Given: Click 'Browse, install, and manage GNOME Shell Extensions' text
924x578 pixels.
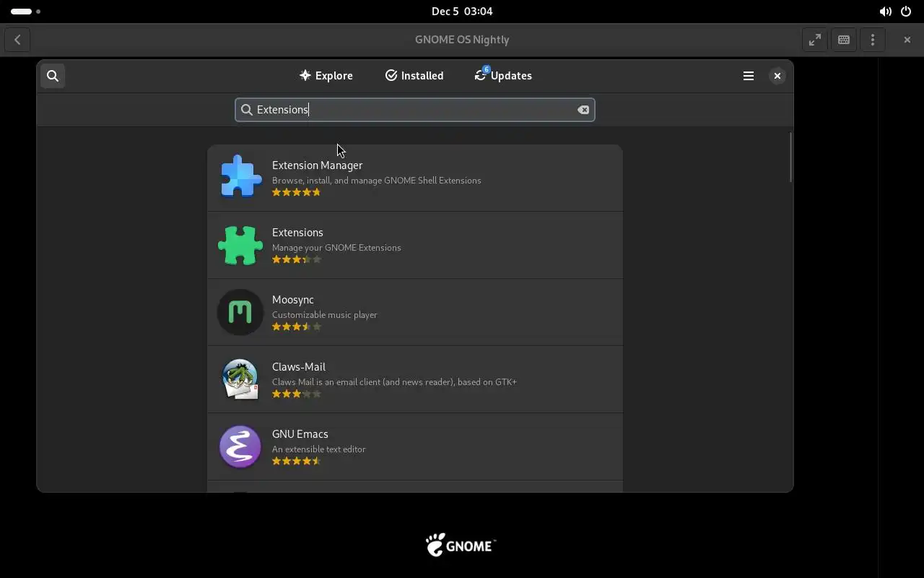Looking at the screenshot, I should pos(377,181).
